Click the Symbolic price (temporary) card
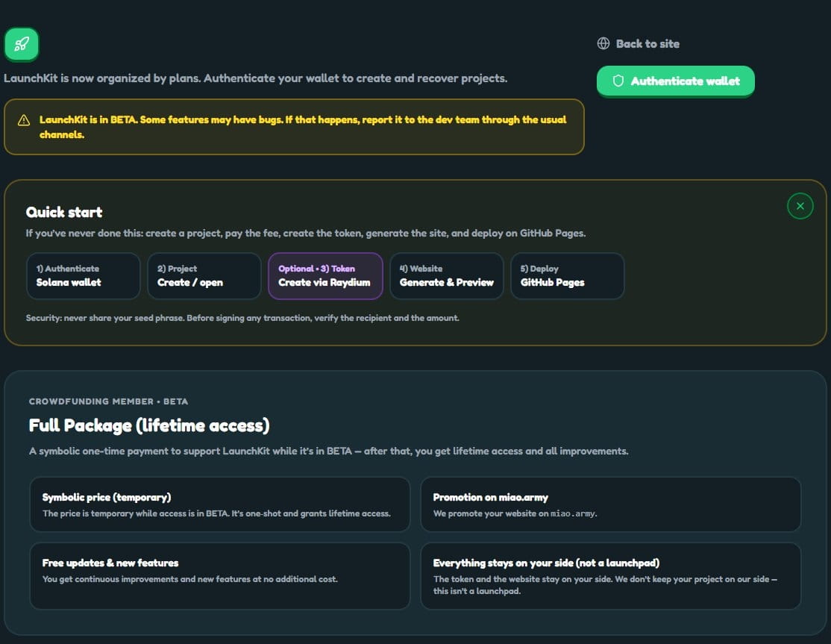Screen dimensions: 831x644 tap(219, 504)
